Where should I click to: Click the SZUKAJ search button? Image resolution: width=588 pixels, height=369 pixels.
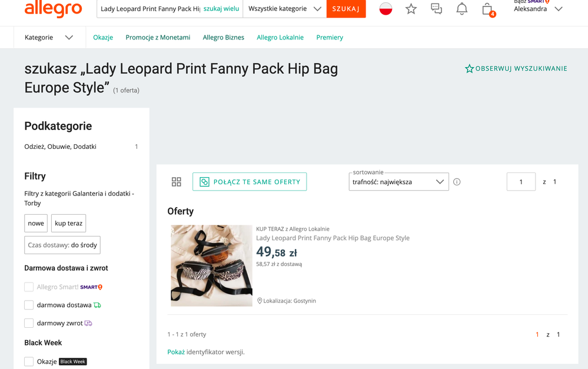click(x=346, y=9)
